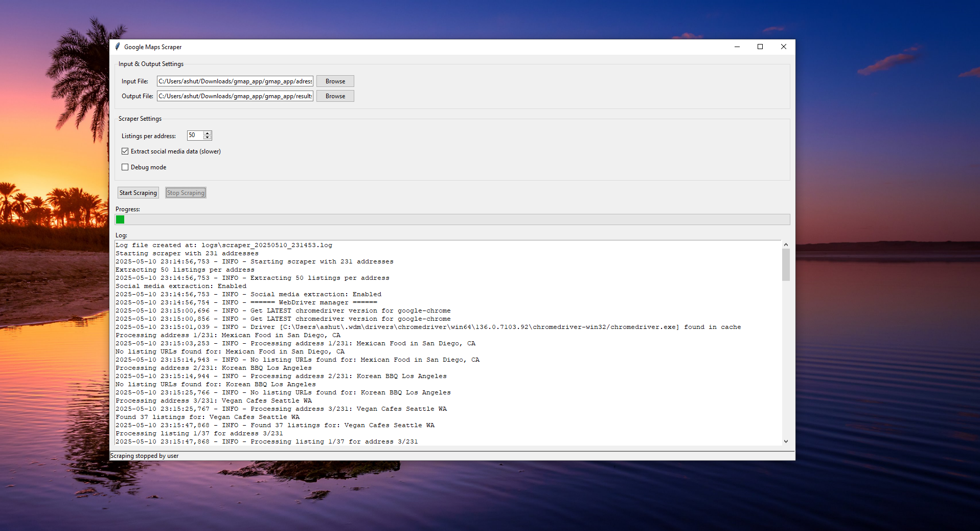Click log line with chromedriver.exe found in cache
The image size is (980, 531).
(x=428, y=327)
